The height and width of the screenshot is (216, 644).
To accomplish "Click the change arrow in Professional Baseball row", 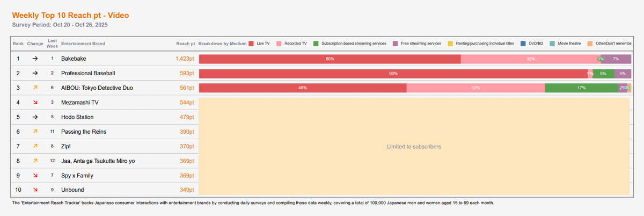I will tap(35, 73).
